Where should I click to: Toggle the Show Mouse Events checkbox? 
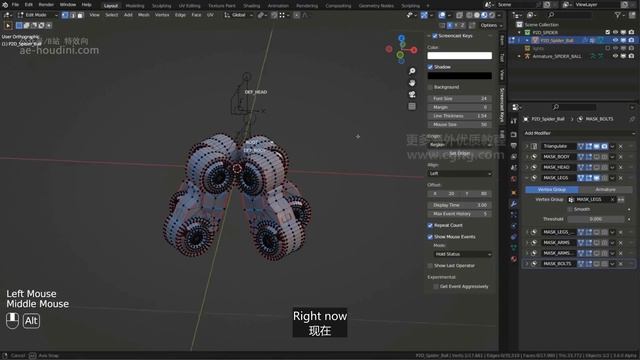click(430, 237)
